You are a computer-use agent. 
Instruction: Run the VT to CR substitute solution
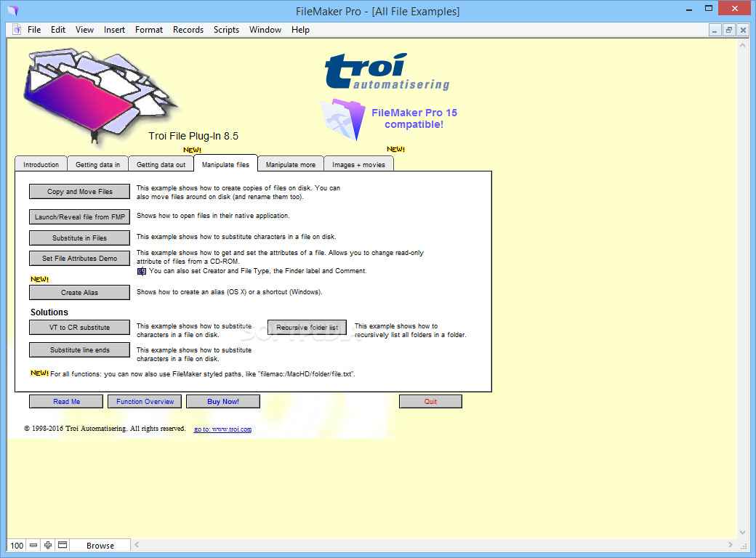[x=79, y=327]
